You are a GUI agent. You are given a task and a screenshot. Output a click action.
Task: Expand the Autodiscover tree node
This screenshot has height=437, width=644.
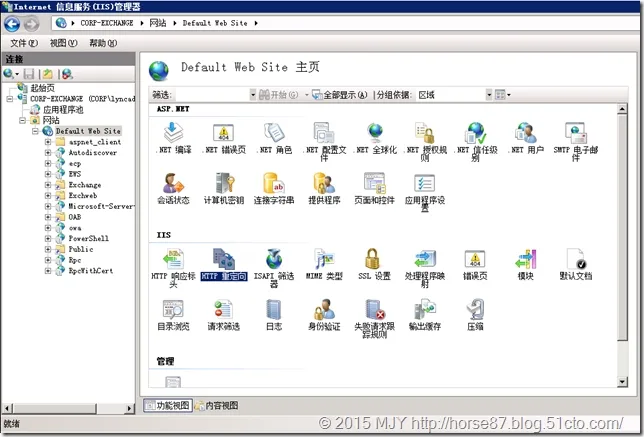[48, 152]
